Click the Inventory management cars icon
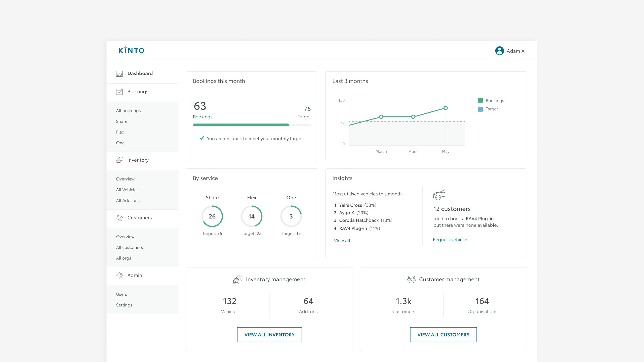This screenshot has height=362, width=644. point(237,280)
